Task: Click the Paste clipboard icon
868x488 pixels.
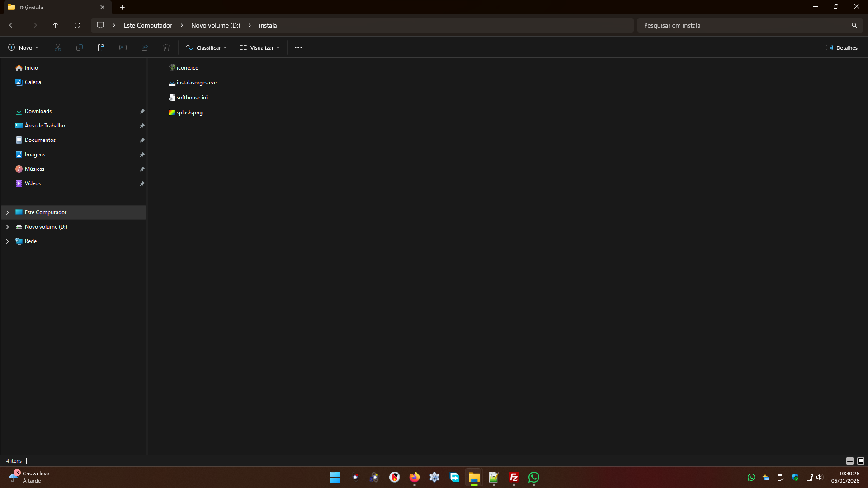Action: [101, 47]
